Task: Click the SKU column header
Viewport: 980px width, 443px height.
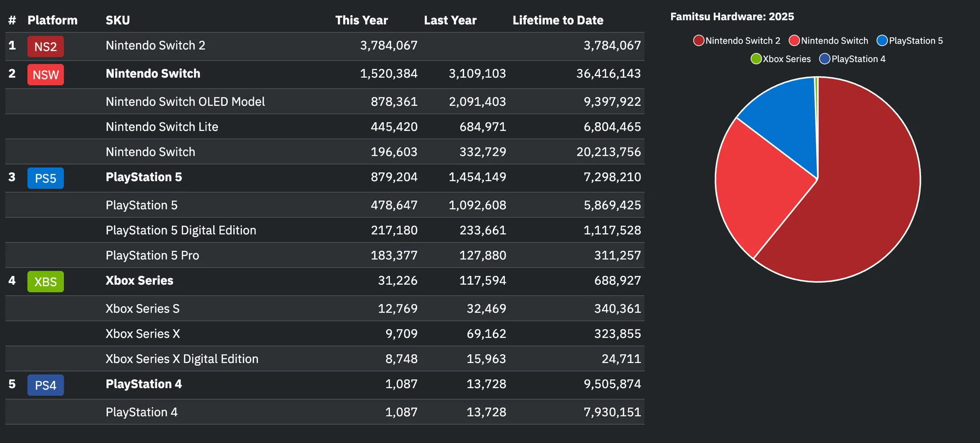Action: 118,20
